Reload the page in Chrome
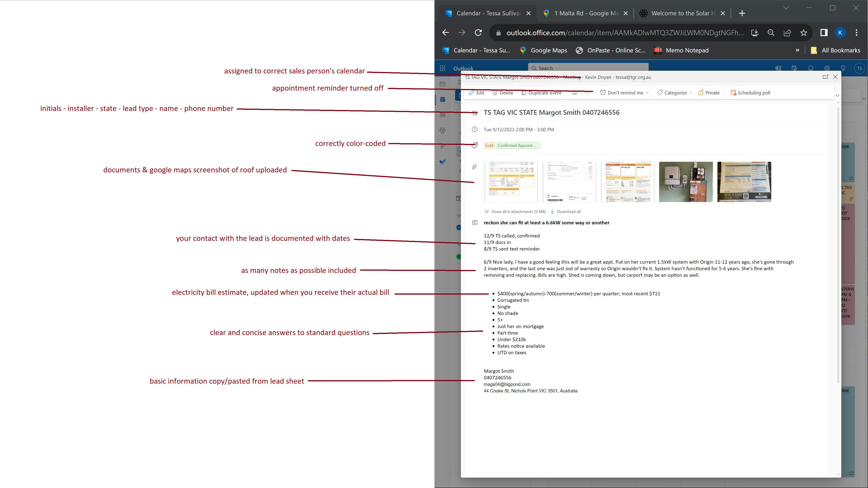 (x=478, y=33)
